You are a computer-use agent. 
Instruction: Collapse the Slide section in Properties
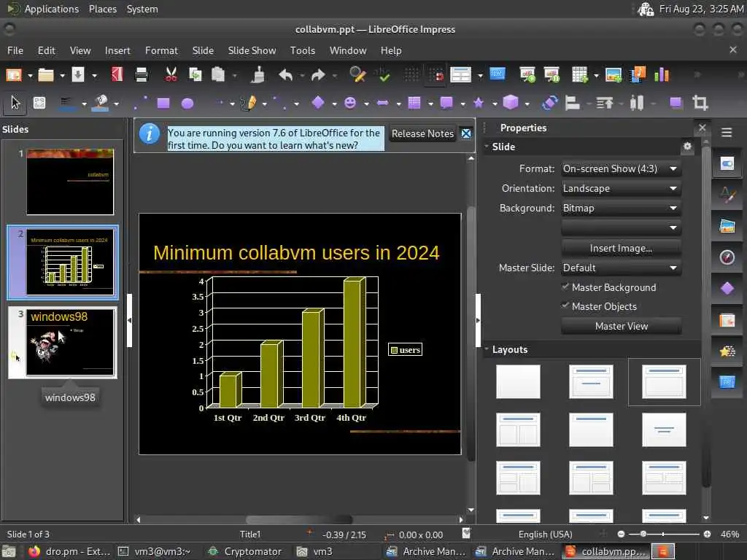point(487,147)
